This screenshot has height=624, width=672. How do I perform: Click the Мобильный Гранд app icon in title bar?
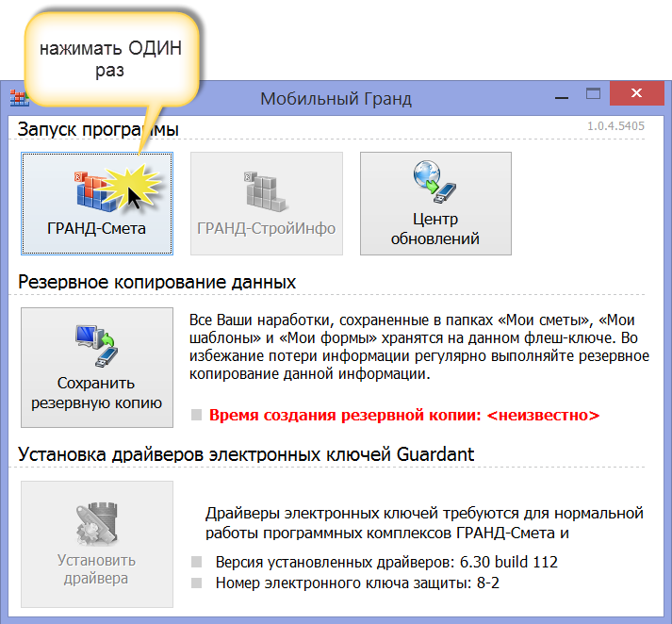click(x=19, y=98)
